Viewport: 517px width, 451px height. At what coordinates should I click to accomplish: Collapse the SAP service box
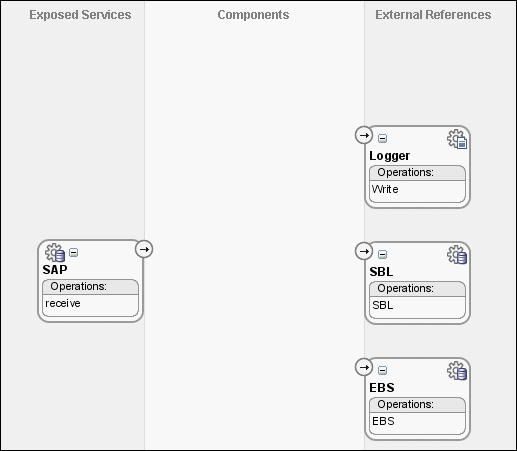[x=74, y=253]
